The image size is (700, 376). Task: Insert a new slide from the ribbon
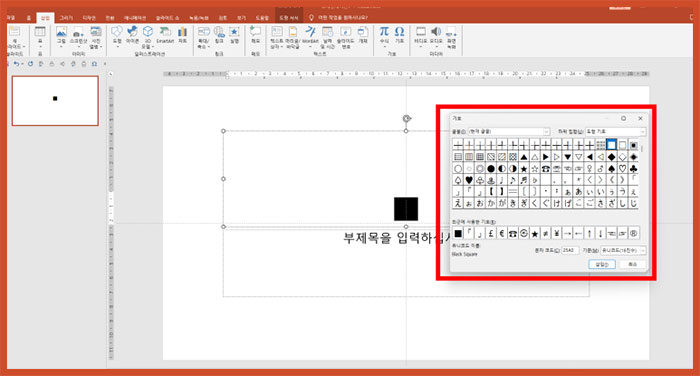pyautogui.click(x=14, y=38)
